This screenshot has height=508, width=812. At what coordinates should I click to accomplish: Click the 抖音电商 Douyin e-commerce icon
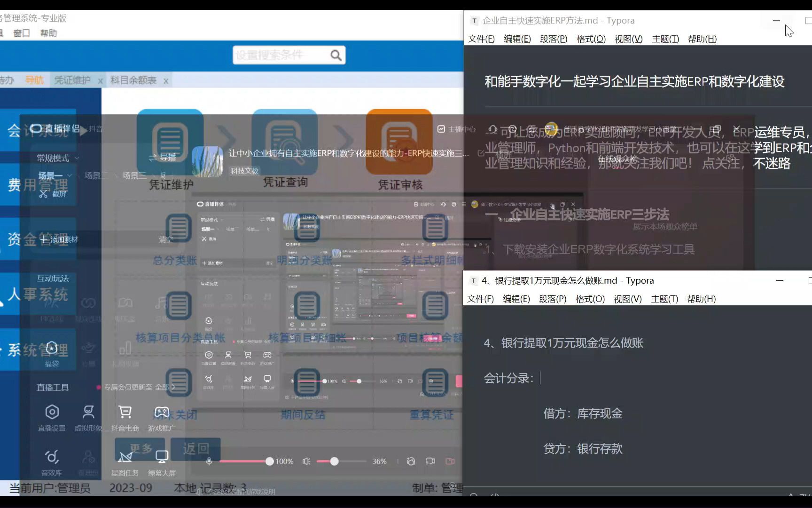coord(125,412)
